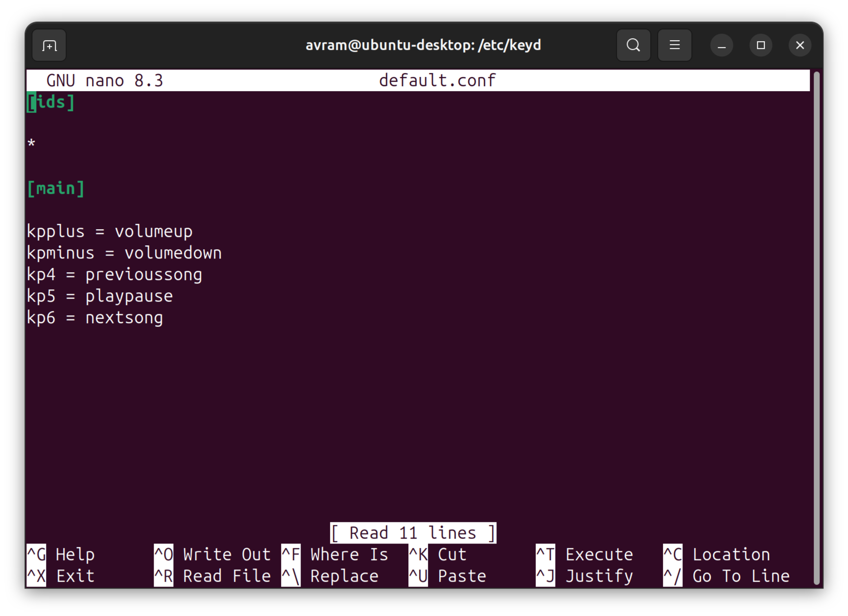Click the 'kp4 = previoussong' line
Image resolution: width=848 pixels, height=616 pixels.
pos(115,274)
